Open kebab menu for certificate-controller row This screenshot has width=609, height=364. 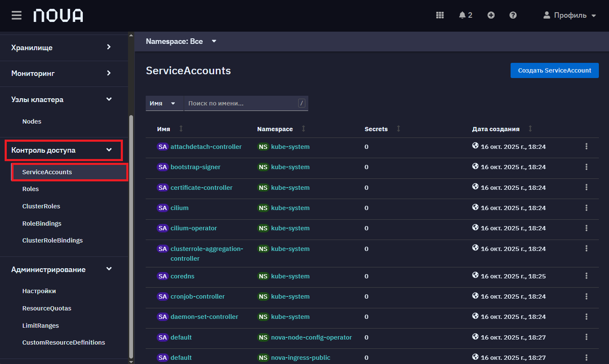[586, 187]
